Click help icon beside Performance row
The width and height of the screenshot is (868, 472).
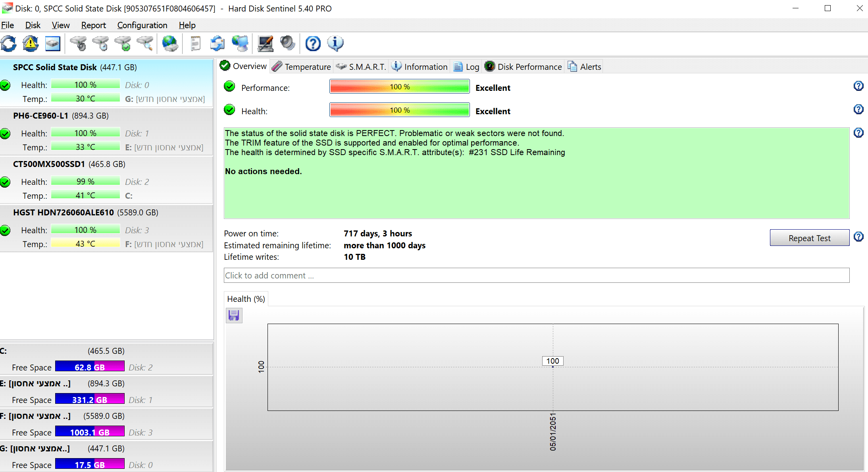click(858, 86)
